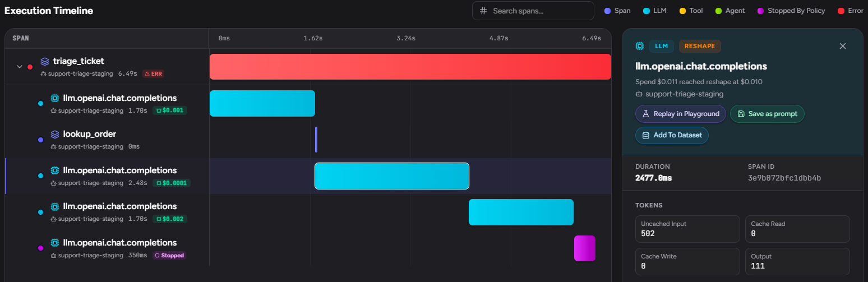Open Replay in Playground
The width and height of the screenshot is (868, 282).
[x=681, y=114]
